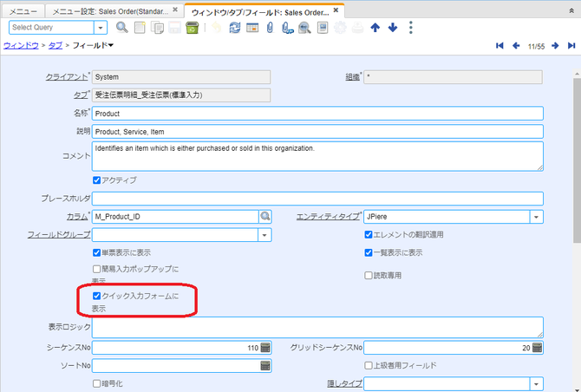
Task: Go to the parent record with the up arrow
Action: click(x=375, y=28)
